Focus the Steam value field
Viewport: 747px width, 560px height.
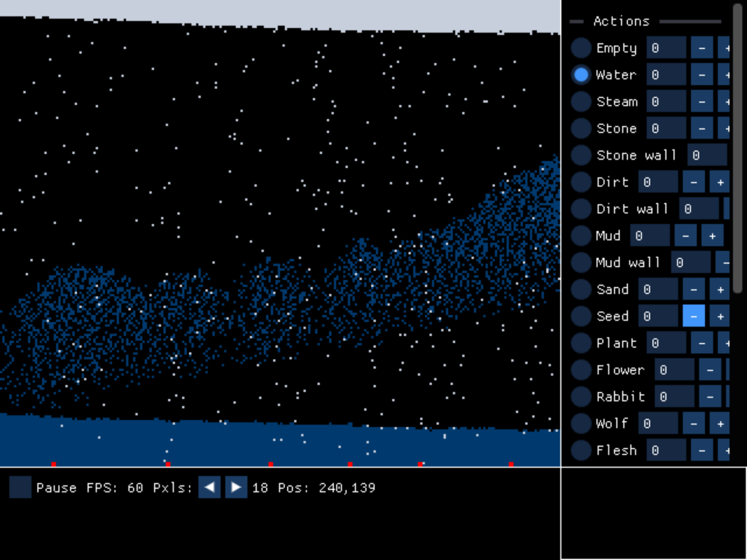667,101
